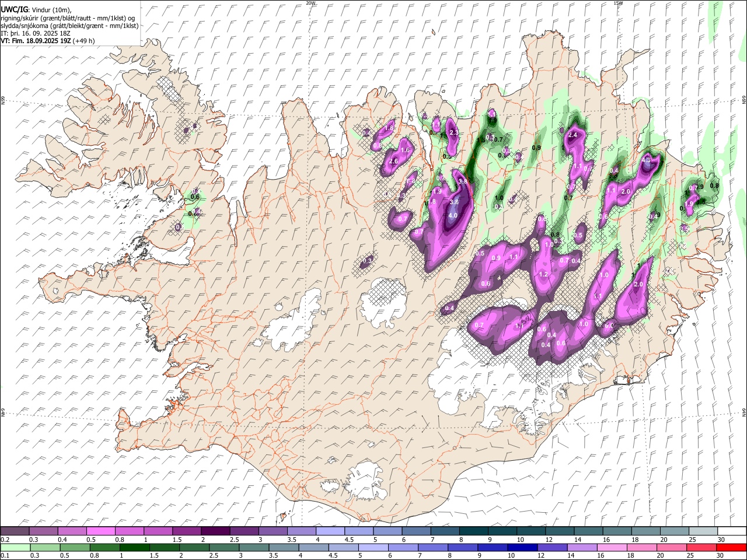The width and height of the screenshot is (747, 560).
Task: Click the 2.3 precipitation value on the map
Action: tap(454, 133)
